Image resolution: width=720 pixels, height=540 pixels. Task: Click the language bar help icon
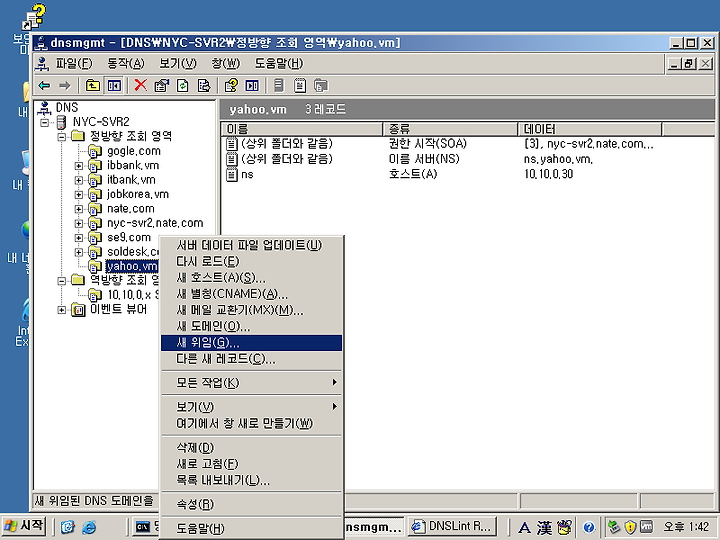point(589,527)
